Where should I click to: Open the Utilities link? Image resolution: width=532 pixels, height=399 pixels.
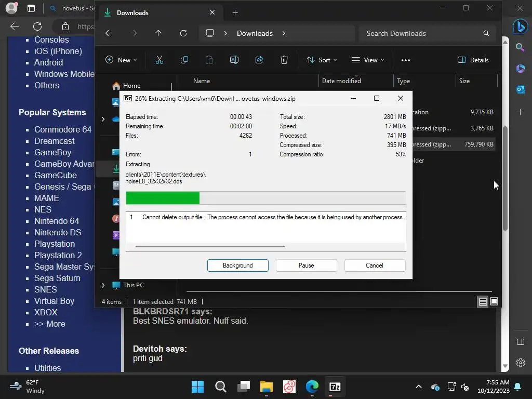click(47, 368)
